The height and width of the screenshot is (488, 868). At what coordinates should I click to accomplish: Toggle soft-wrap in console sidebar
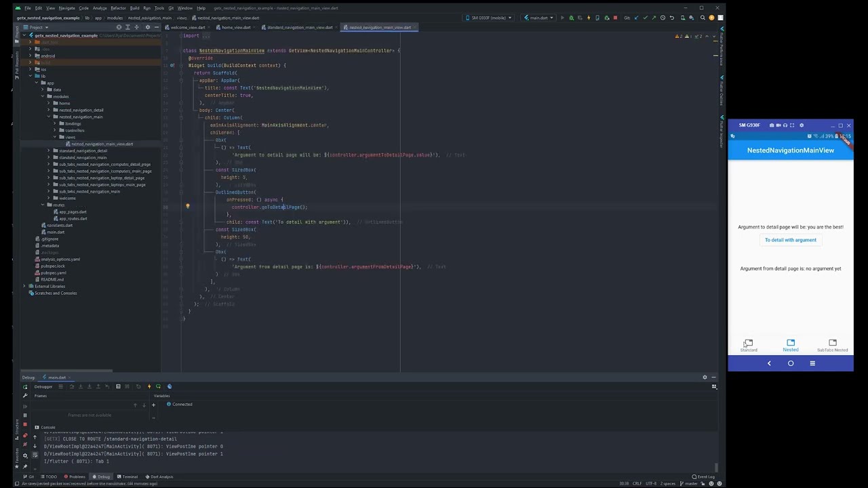[x=35, y=456]
